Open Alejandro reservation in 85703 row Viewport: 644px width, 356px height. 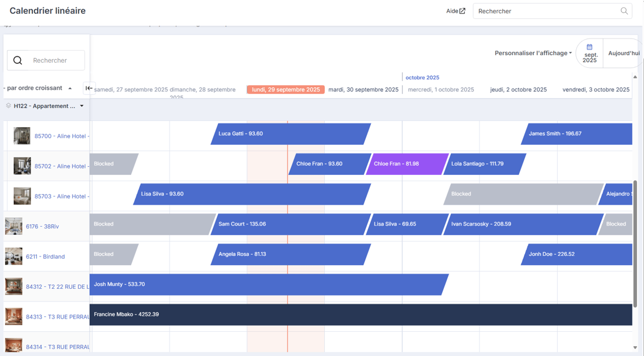point(615,194)
